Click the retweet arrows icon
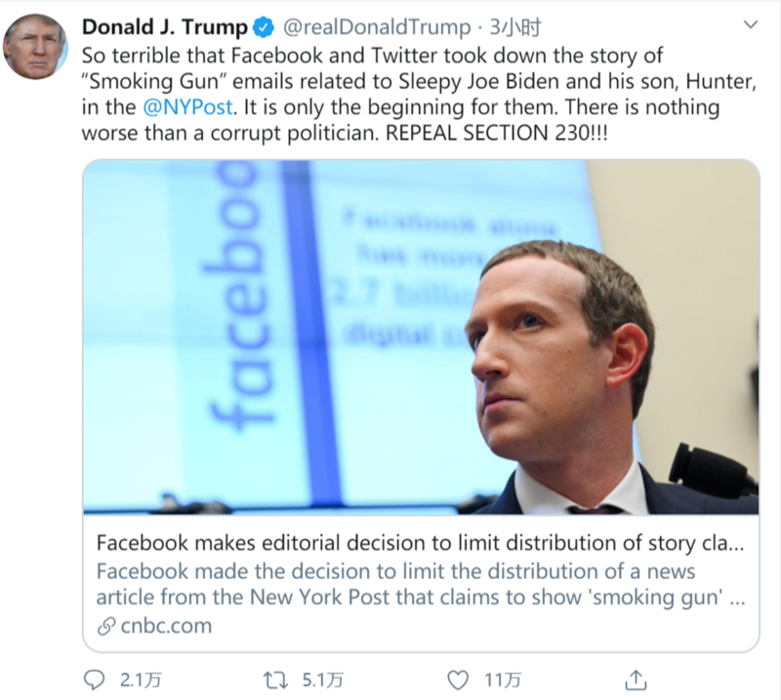This screenshot has width=781, height=700. 275,680
